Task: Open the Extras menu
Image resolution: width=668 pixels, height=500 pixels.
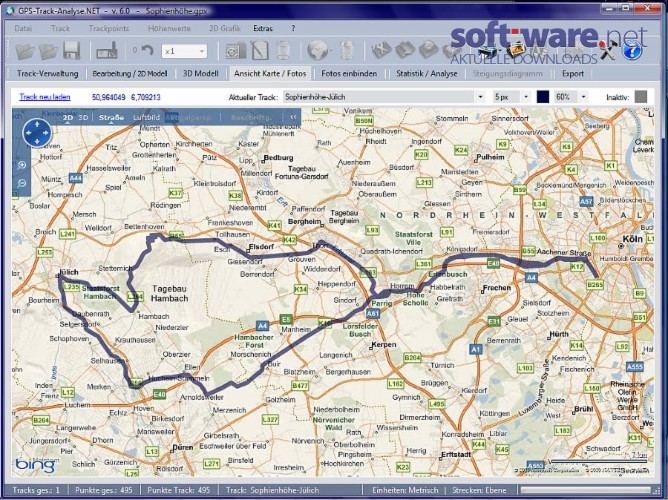Action: click(x=263, y=29)
